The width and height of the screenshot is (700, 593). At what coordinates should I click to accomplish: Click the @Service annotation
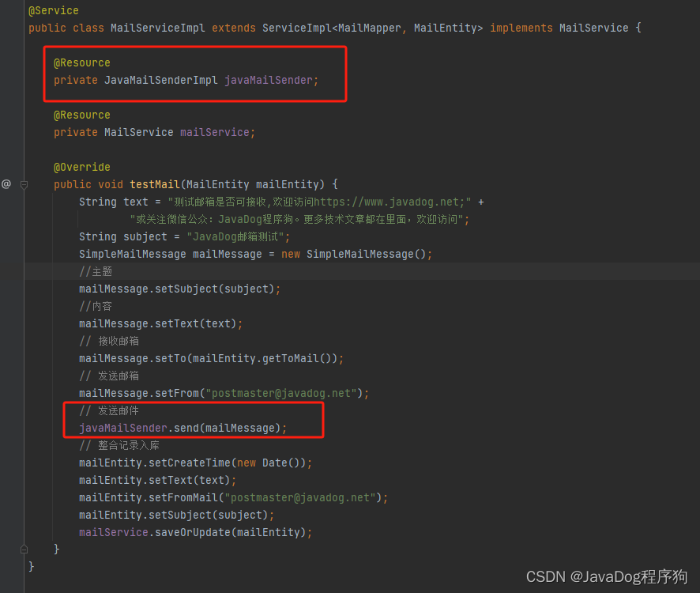[x=54, y=10]
